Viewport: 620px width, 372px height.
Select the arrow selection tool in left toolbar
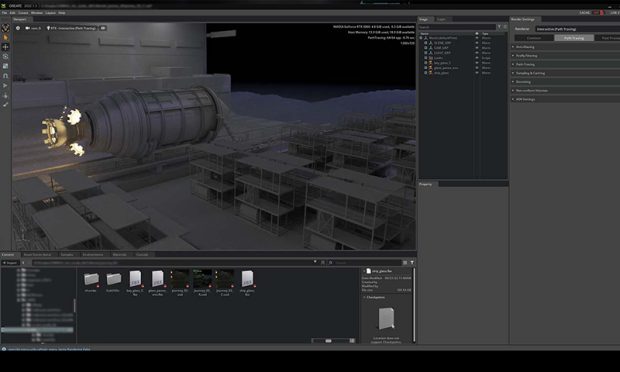(6, 38)
